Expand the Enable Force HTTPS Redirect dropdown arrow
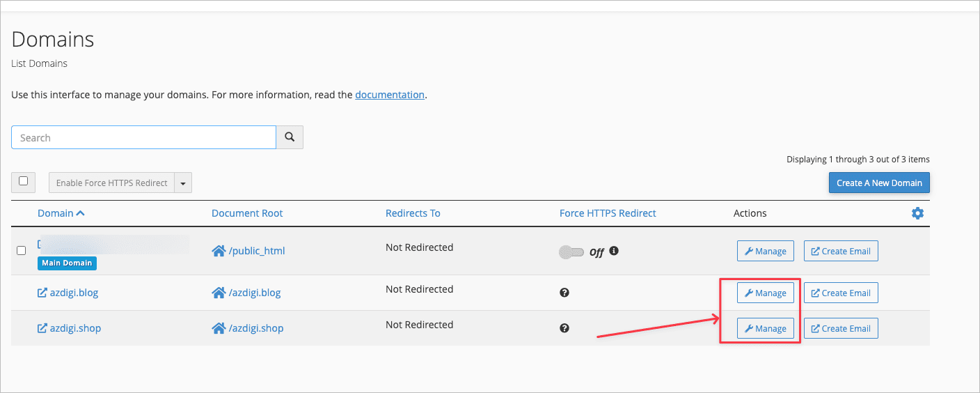The width and height of the screenshot is (980, 393). pos(183,183)
